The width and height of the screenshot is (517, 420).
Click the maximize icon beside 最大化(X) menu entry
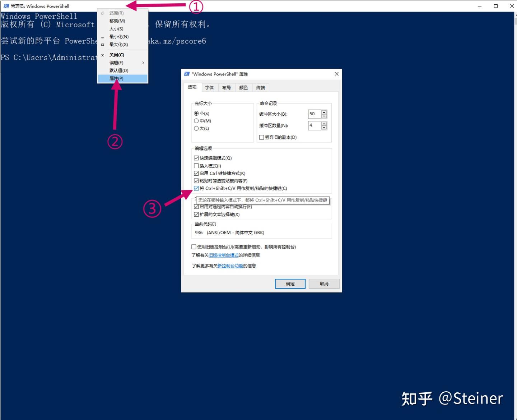point(102,45)
